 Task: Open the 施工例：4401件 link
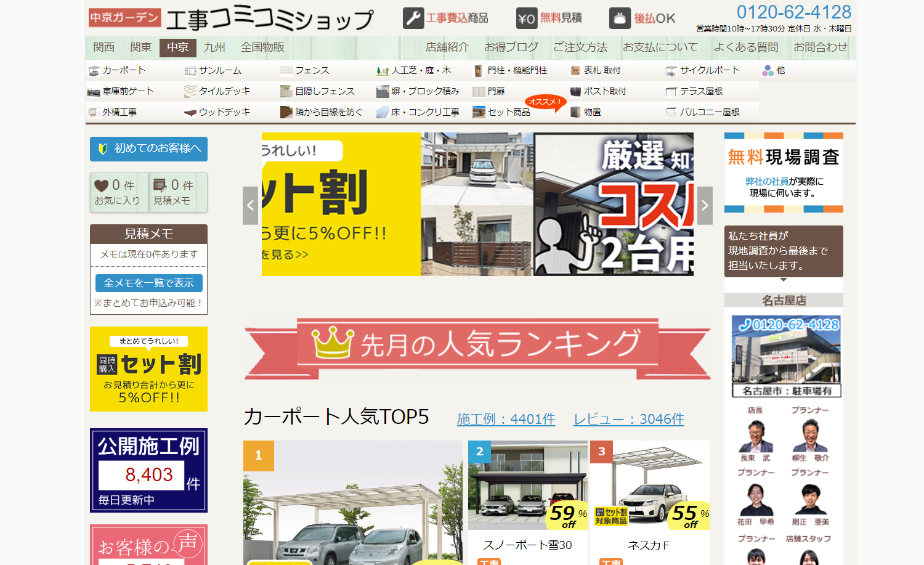click(x=505, y=418)
